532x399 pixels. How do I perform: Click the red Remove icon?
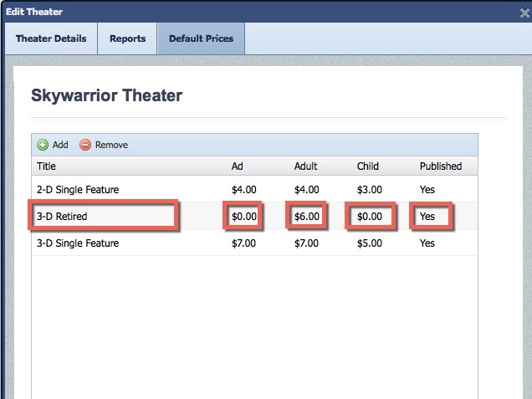[85, 145]
